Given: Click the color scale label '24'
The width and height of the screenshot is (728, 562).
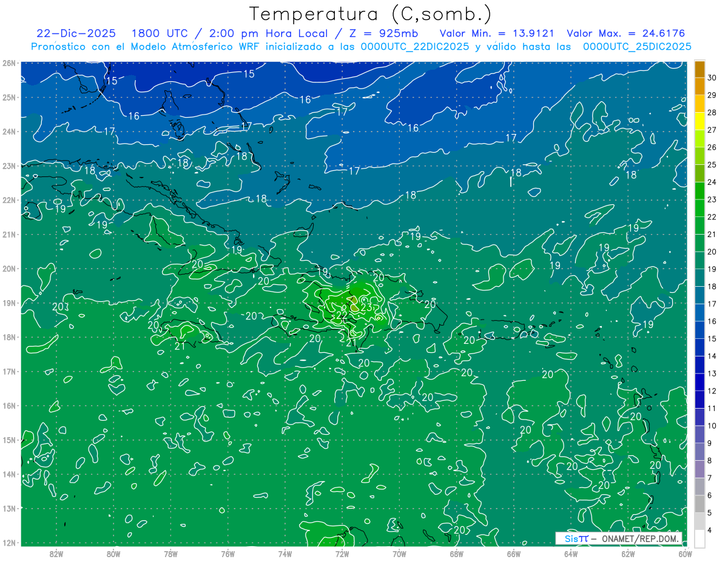Looking at the screenshot, I should click(x=712, y=182).
